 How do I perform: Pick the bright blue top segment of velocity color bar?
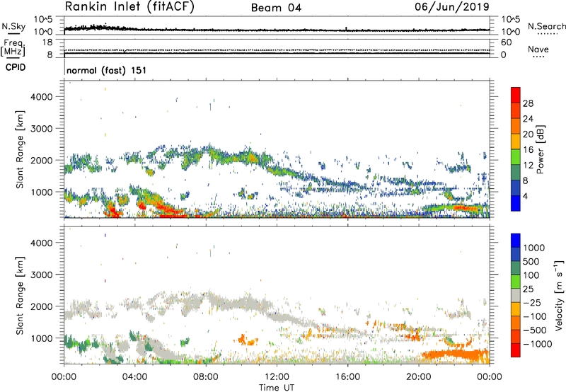click(516, 241)
